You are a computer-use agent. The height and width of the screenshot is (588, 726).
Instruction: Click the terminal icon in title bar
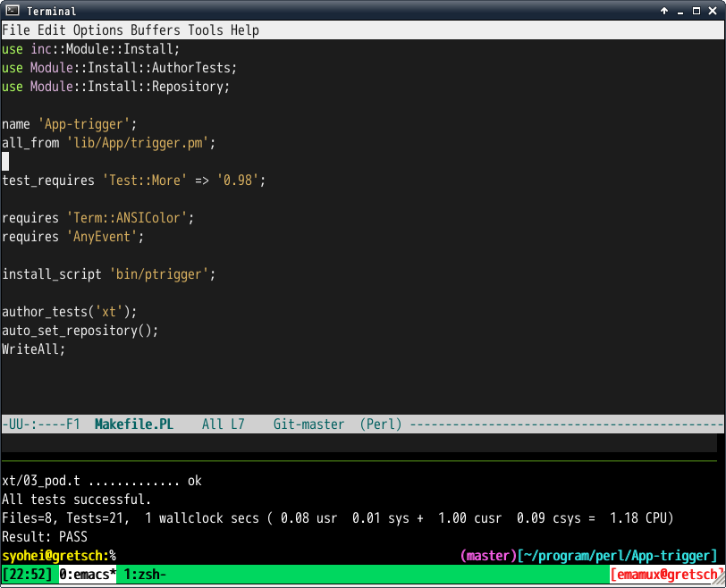13,10
